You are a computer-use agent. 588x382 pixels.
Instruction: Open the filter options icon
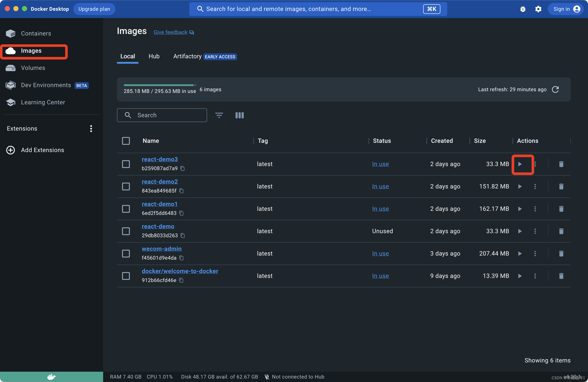219,115
